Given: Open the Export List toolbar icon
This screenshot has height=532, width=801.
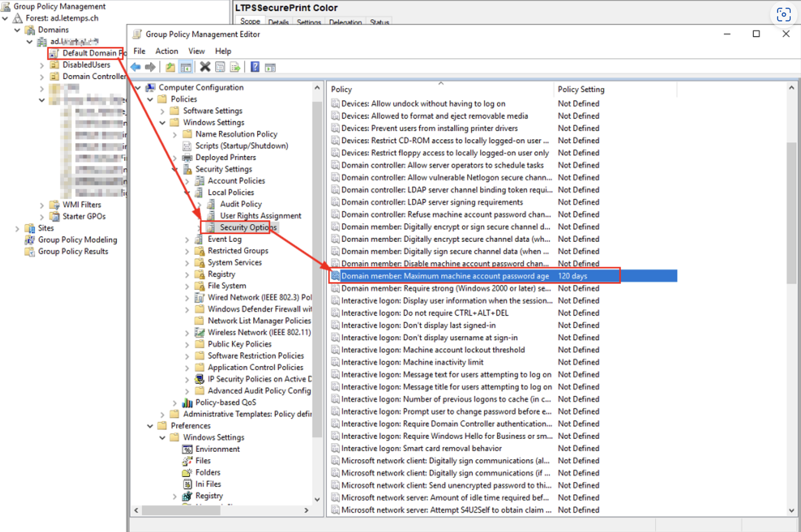Looking at the screenshot, I should pyautogui.click(x=235, y=66).
